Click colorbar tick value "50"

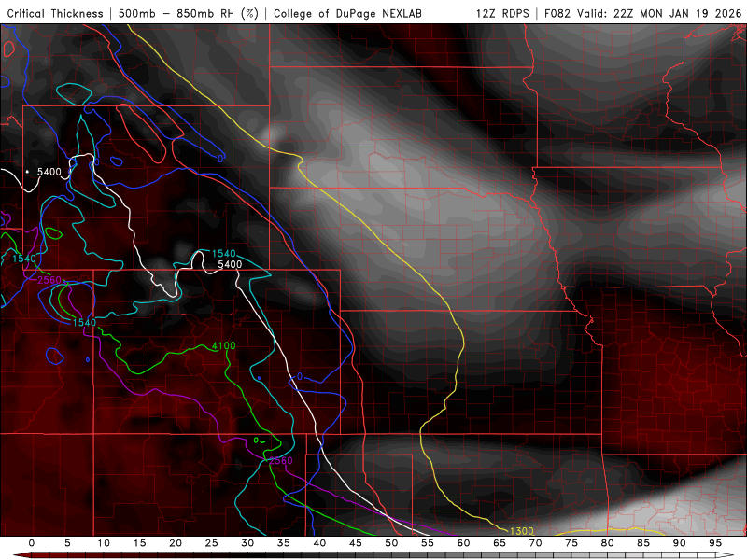(x=391, y=543)
